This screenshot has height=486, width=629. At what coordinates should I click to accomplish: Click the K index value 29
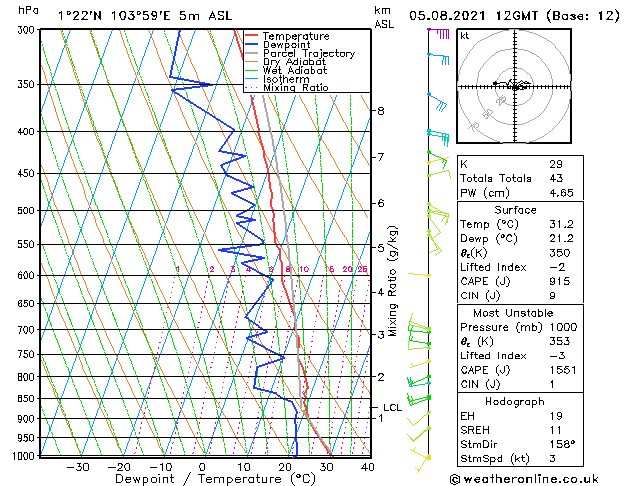click(x=556, y=164)
